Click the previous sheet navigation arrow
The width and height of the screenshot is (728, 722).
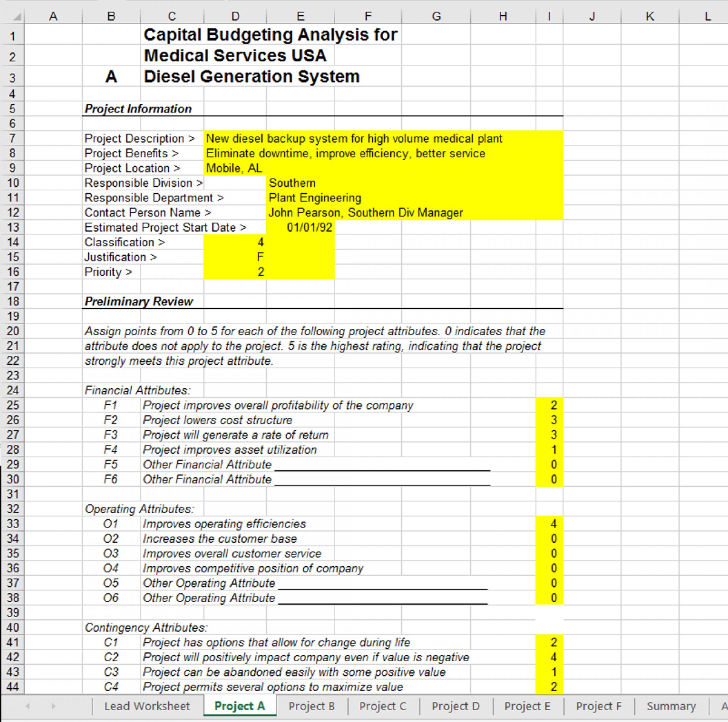pos(28,706)
